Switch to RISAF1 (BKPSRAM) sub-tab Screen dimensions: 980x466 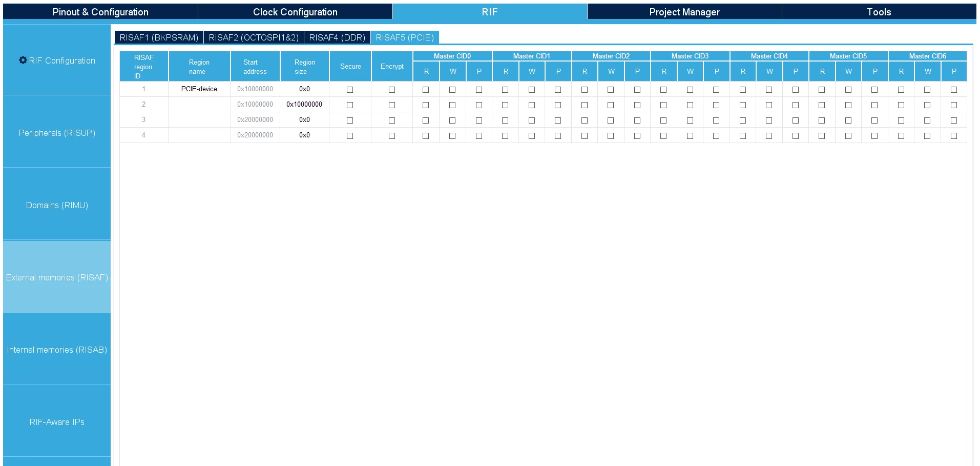click(159, 37)
